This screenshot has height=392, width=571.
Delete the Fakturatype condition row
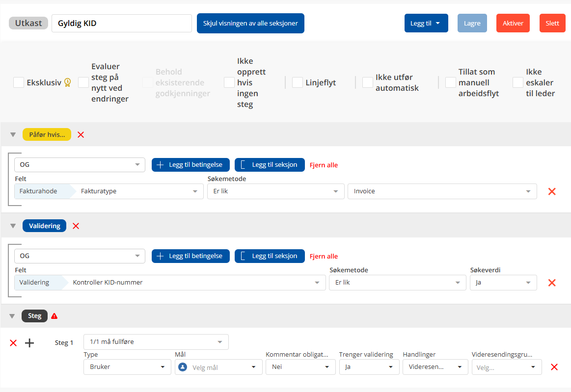click(551, 191)
